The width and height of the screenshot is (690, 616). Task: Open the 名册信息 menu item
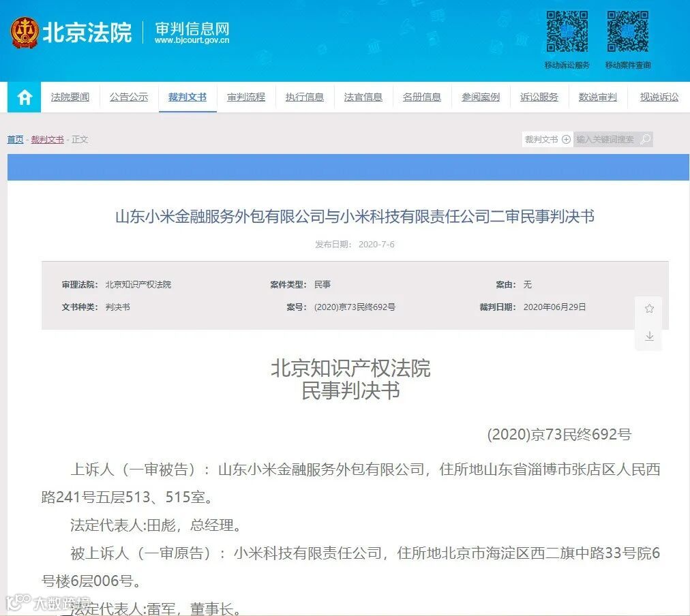tap(421, 97)
